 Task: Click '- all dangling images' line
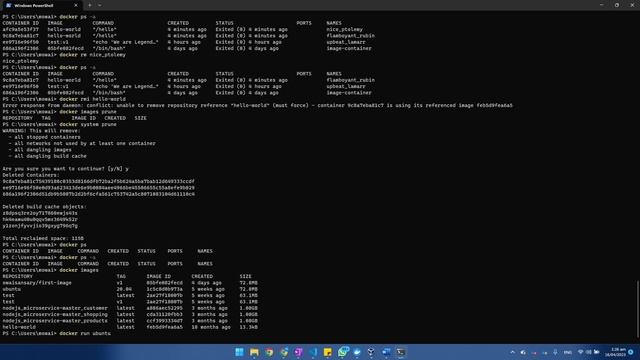pos(40,150)
